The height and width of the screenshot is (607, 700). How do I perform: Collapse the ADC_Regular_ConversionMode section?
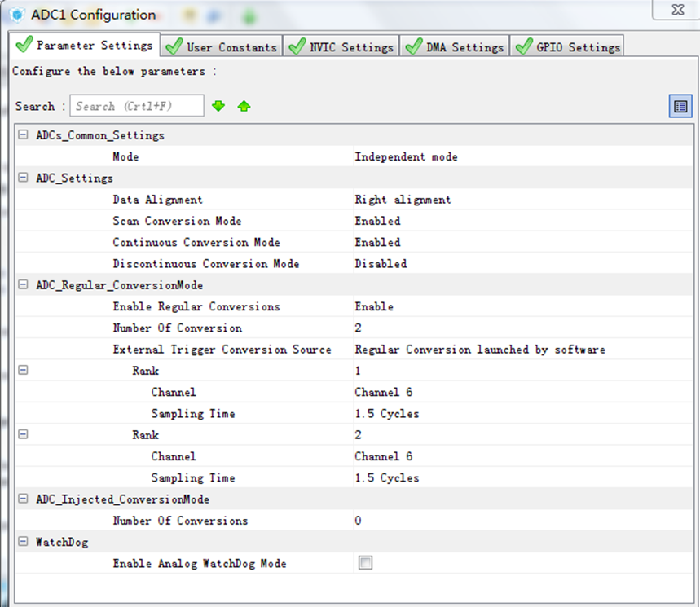point(23,285)
